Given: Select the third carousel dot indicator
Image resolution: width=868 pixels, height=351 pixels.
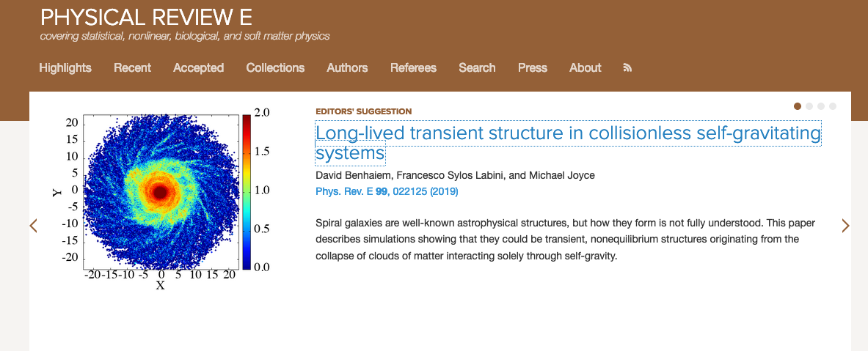Looking at the screenshot, I should point(821,106).
